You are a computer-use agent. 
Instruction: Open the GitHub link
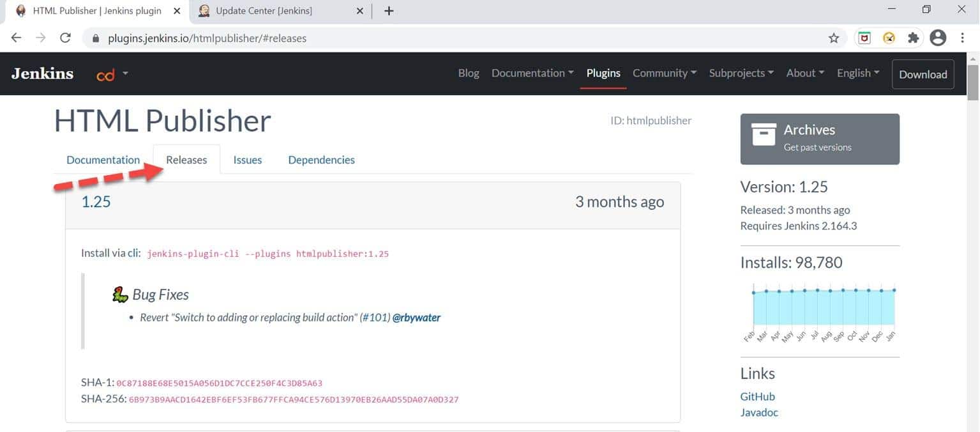point(757,396)
